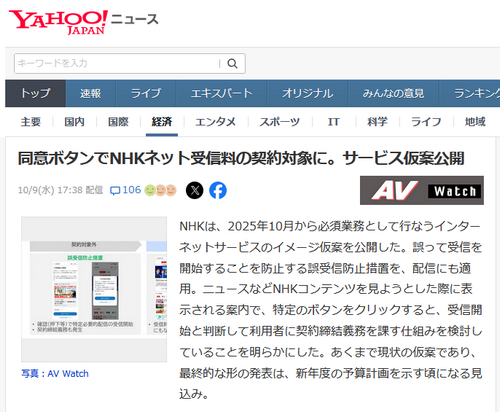The width and height of the screenshot is (500, 412).
Task: Click the magnifier search button
Action: click(x=232, y=63)
